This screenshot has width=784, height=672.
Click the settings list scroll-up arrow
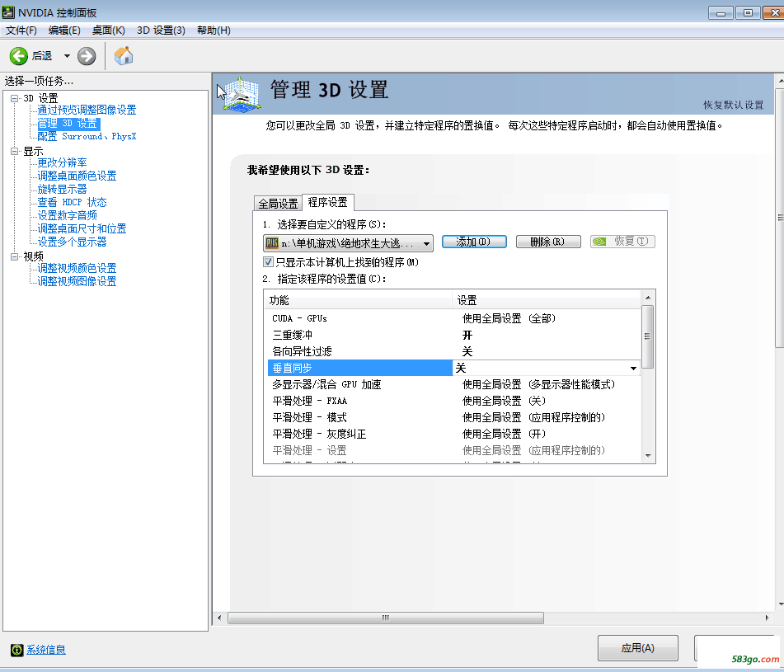648,298
